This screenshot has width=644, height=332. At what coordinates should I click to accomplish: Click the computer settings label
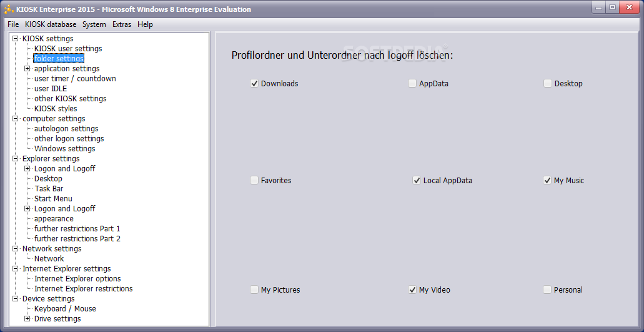pos(54,119)
